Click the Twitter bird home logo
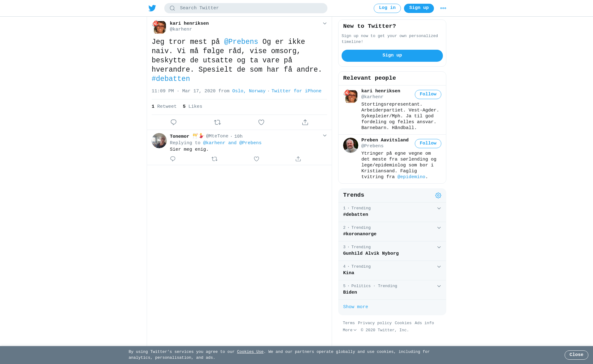Screen dimensions: 593x364 [152, 8]
